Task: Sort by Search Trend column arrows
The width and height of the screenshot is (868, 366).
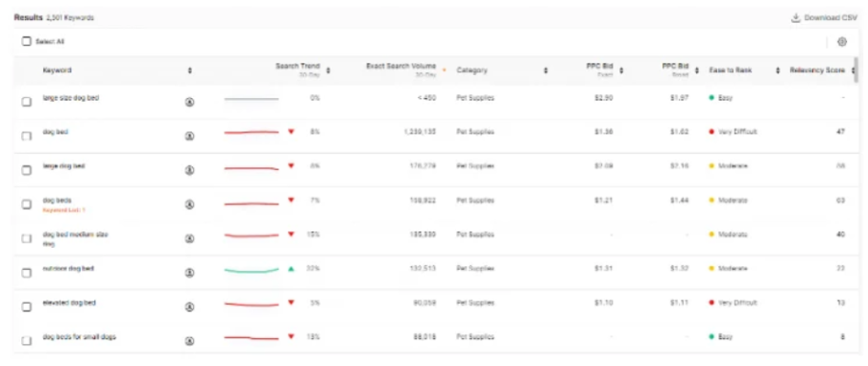Action: tap(328, 71)
